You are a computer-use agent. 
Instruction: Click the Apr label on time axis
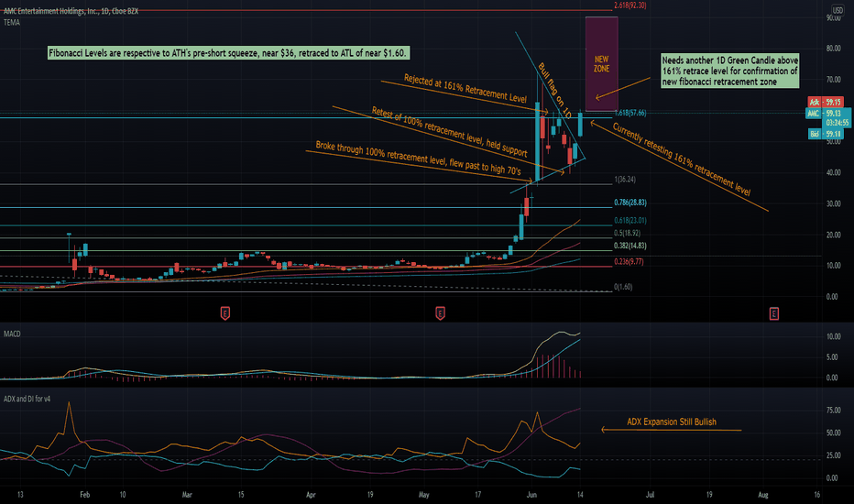tap(311, 495)
